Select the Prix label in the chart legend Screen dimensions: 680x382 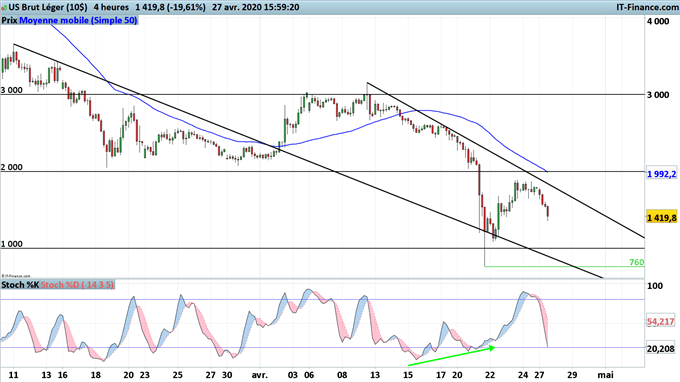point(10,20)
